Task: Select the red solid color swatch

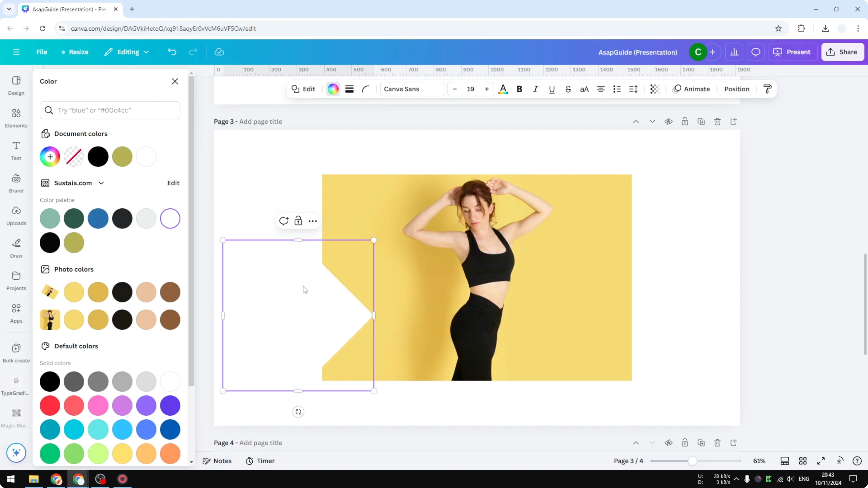Action: [50, 405]
